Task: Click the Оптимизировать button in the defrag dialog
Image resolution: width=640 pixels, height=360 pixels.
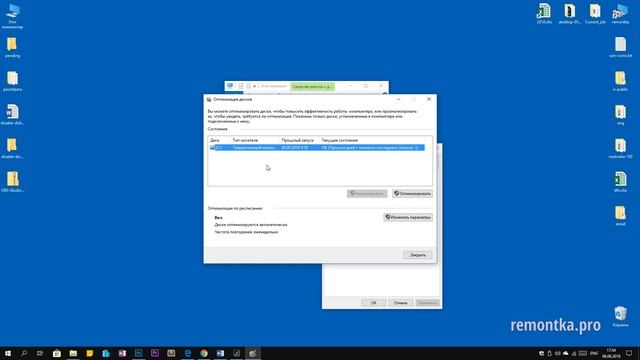Action: (x=412, y=193)
